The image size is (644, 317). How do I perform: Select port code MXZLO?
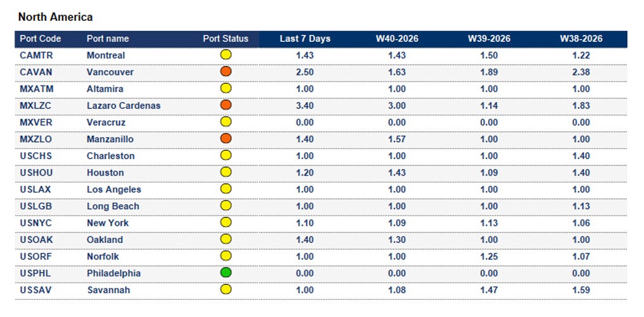pyautogui.click(x=35, y=139)
